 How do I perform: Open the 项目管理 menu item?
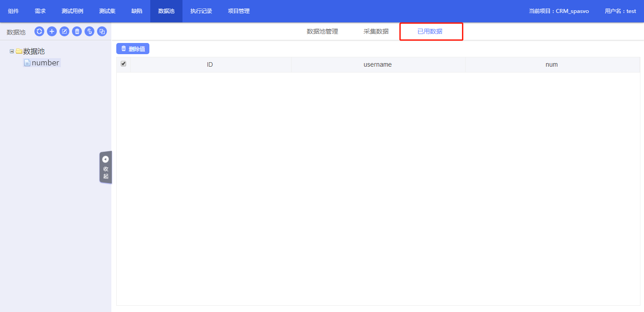[239, 11]
